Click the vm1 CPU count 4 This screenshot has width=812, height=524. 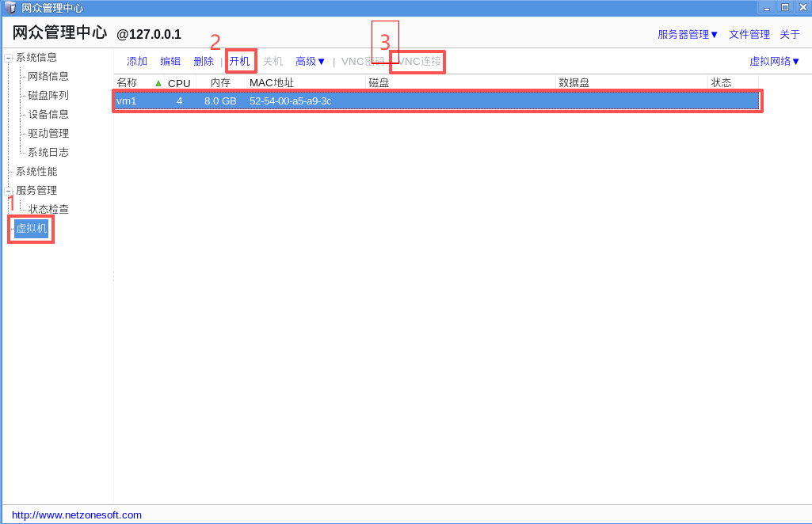(x=179, y=101)
